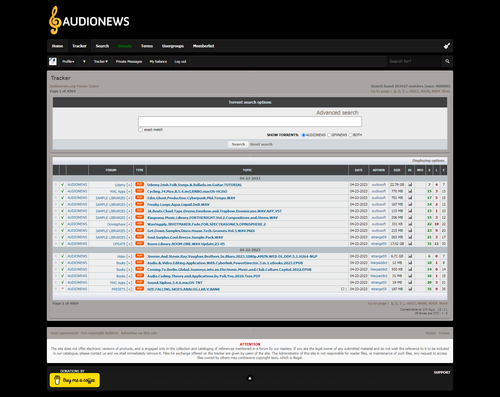Focus the Search for field in the user bar

[x=413, y=61]
